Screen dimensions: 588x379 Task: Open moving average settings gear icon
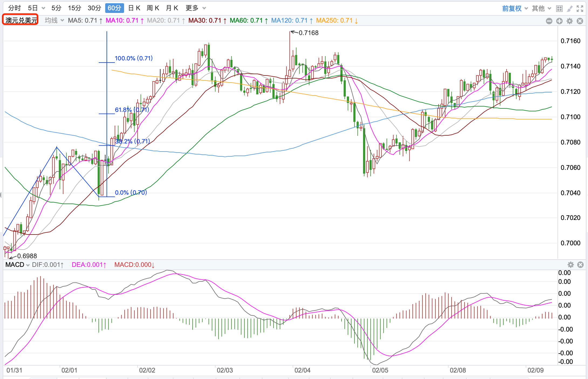tap(570, 21)
